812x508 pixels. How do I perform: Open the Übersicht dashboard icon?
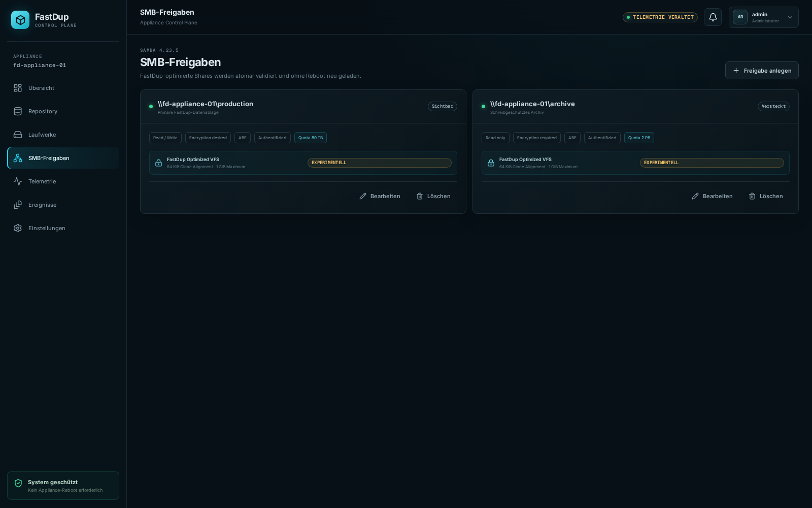(x=18, y=88)
